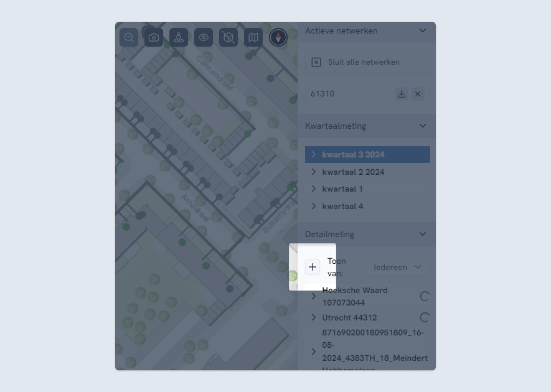Close network 61310 with X icon

[x=418, y=94]
